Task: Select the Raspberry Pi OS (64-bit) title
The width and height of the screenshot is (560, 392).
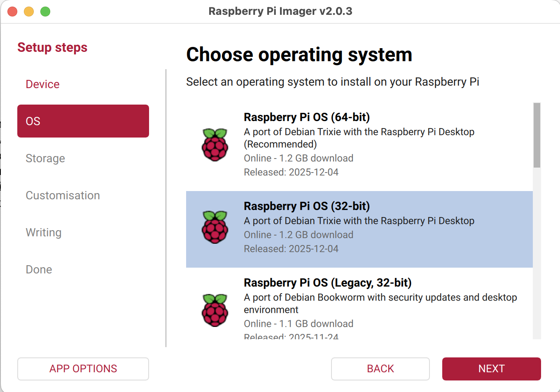Action: pos(306,117)
